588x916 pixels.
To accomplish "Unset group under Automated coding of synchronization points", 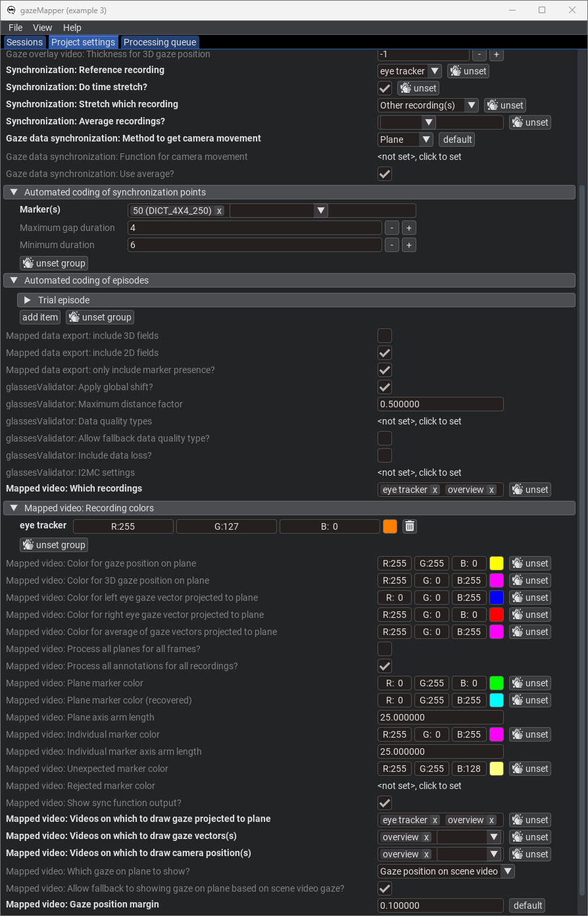I will [x=54, y=263].
